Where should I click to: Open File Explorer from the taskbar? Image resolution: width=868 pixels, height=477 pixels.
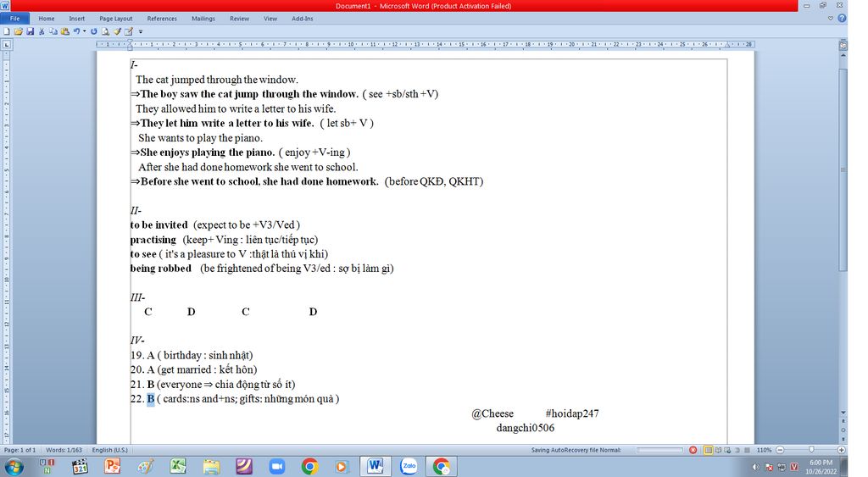coord(211,467)
